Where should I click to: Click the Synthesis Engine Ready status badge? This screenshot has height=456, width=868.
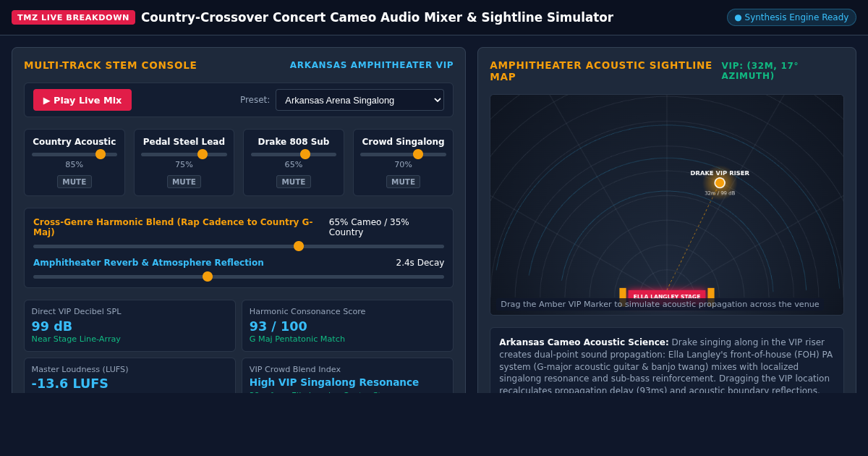point(791,17)
